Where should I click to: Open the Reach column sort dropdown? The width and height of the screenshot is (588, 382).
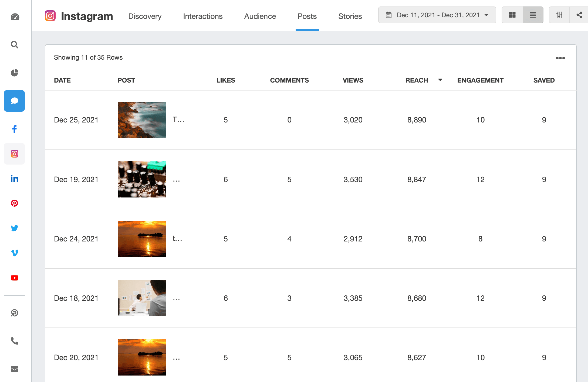point(440,80)
